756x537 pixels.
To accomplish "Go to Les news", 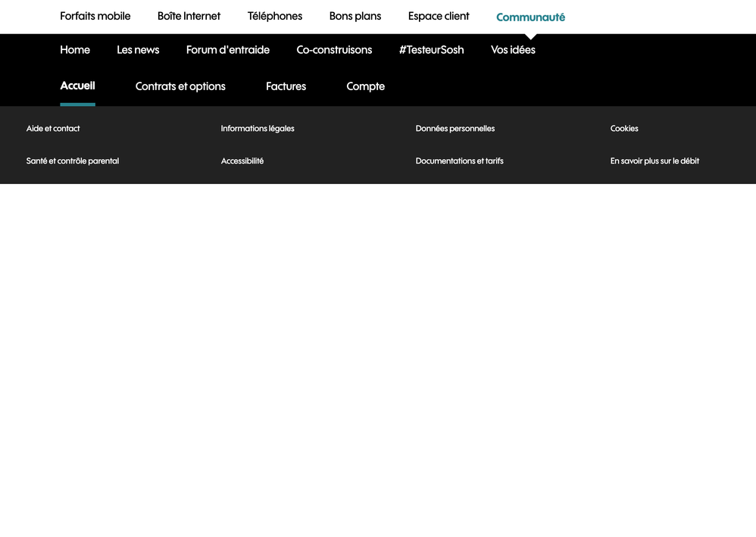I will [x=138, y=50].
